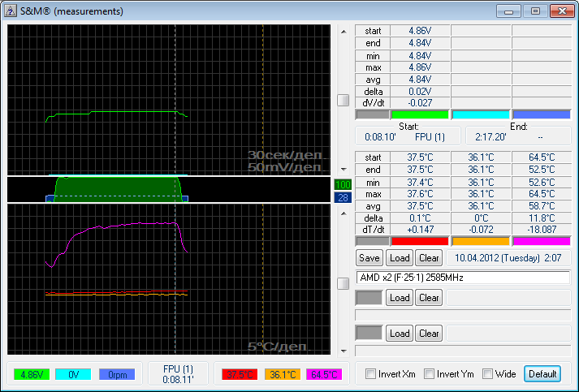The width and height of the screenshot is (579, 392).
Task: Select the cyan color swatch in voltage table
Action: (x=481, y=114)
